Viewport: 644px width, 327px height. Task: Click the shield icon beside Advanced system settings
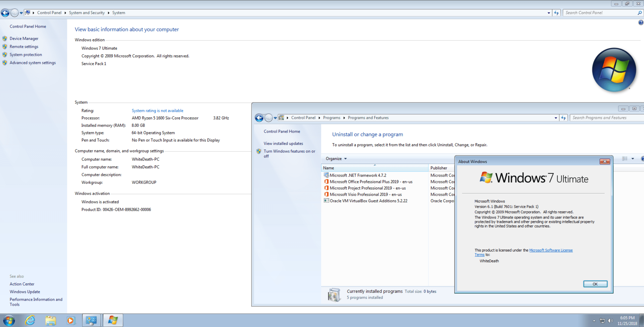coord(5,63)
